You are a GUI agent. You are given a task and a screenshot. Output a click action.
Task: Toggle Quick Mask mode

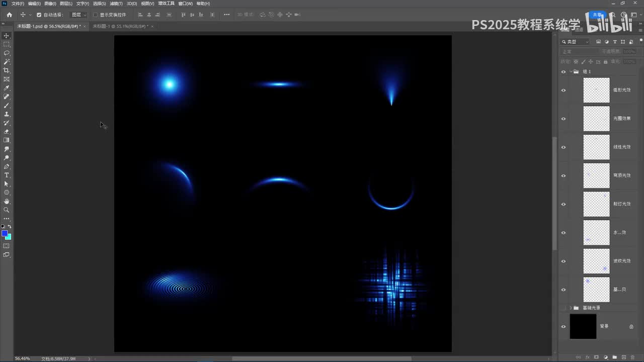coord(7,246)
